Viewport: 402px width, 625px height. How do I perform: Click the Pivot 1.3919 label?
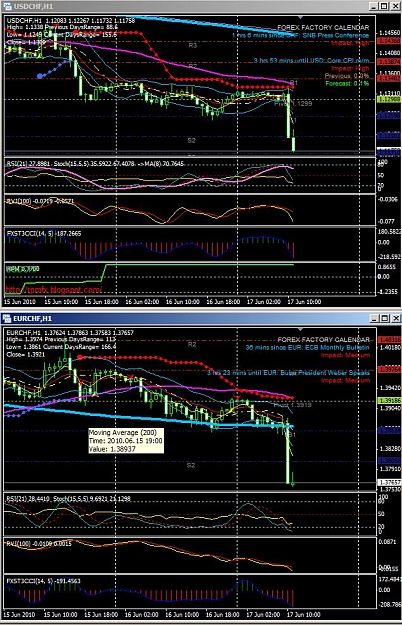(292, 405)
